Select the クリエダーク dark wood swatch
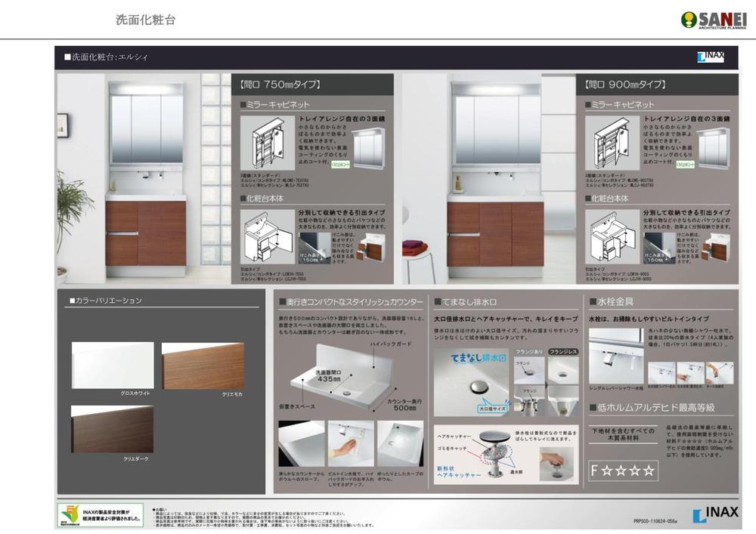This screenshot has width=756, height=534. (x=113, y=429)
